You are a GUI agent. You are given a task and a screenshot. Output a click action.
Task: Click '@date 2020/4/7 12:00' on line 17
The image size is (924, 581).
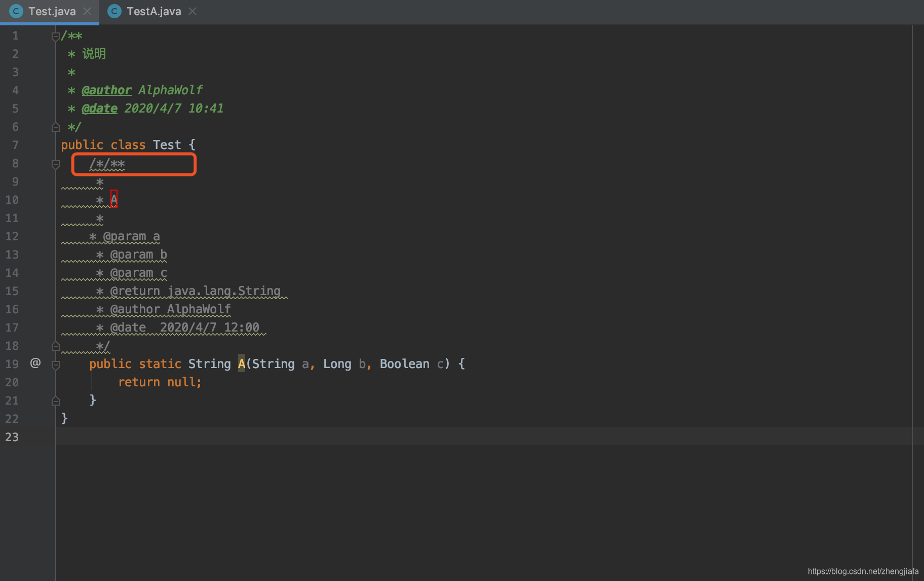point(184,328)
